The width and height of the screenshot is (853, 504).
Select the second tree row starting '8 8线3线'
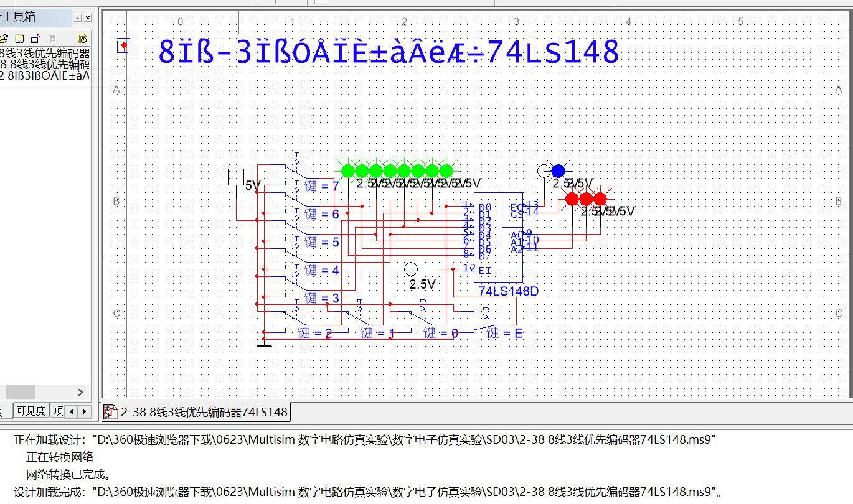point(45,65)
